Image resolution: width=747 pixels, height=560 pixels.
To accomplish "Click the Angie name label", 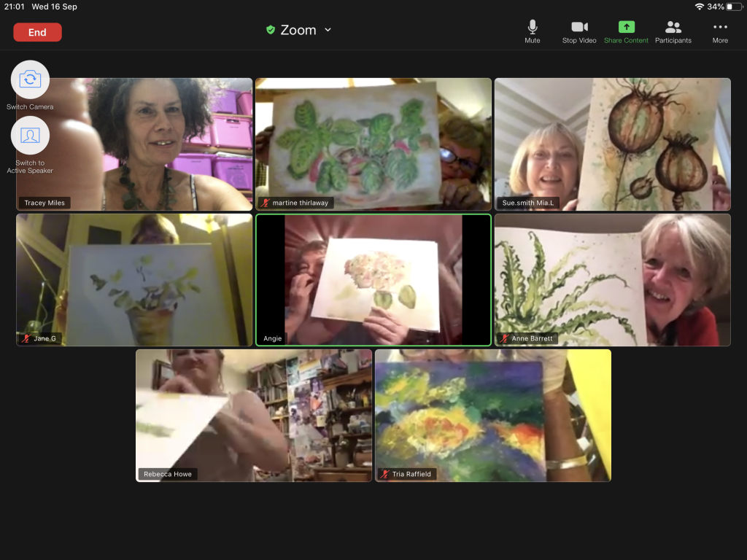I will (273, 338).
